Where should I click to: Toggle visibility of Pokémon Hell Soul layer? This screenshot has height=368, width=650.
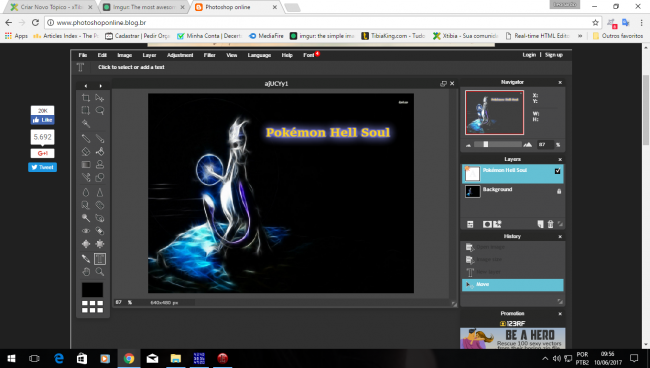(x=558, y=171)
